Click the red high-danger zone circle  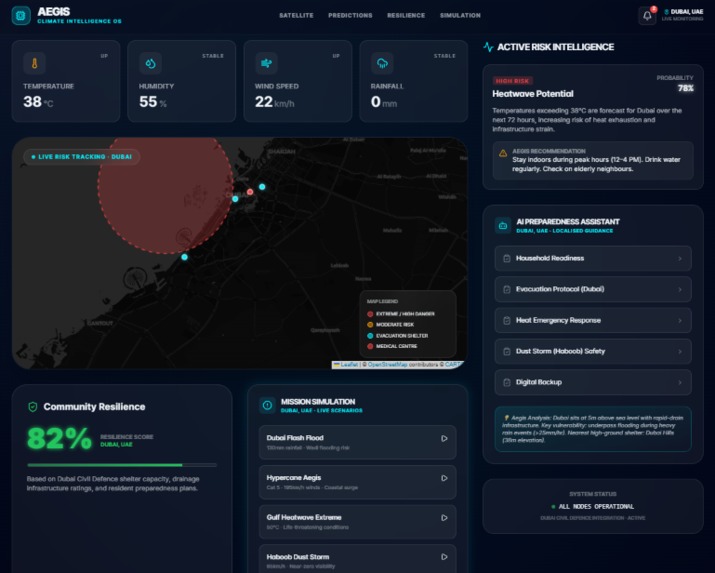point(166,195)
